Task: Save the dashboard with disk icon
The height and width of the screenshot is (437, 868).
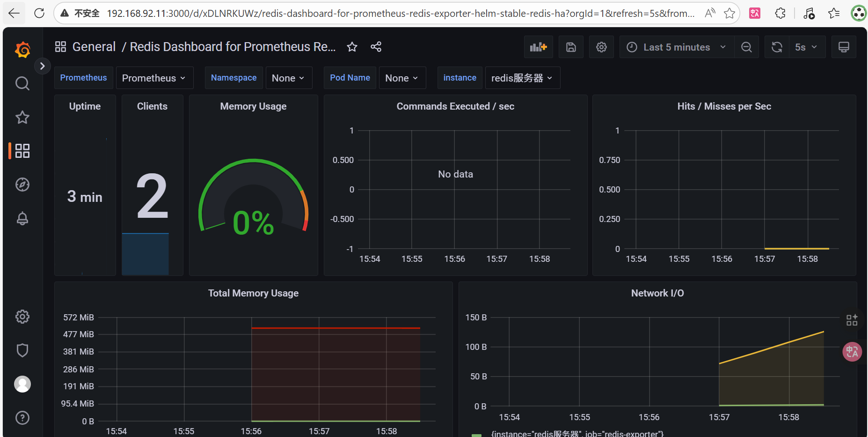Action: point(571,47)
